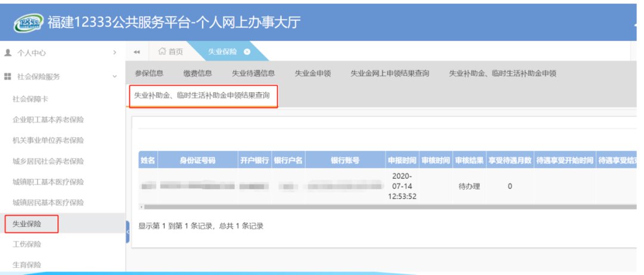Click the 待遇享受开始时间 column header

tap(565, 160)
